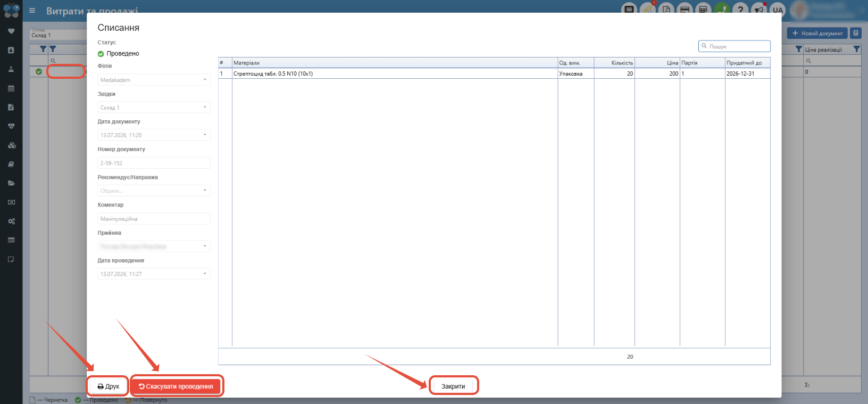The image size is (868, 404).
Task: Open the Дата документу date picker
Action: [x=154, y=135]
